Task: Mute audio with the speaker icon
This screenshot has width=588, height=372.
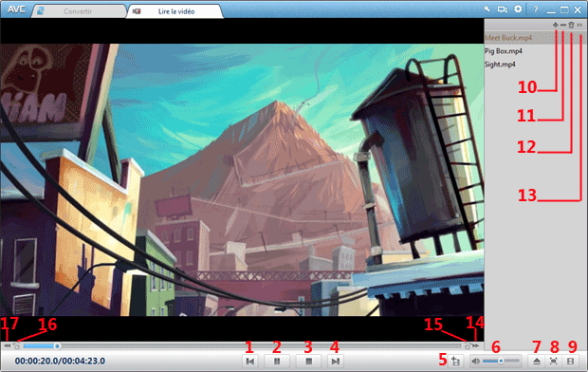Action: 475,362
